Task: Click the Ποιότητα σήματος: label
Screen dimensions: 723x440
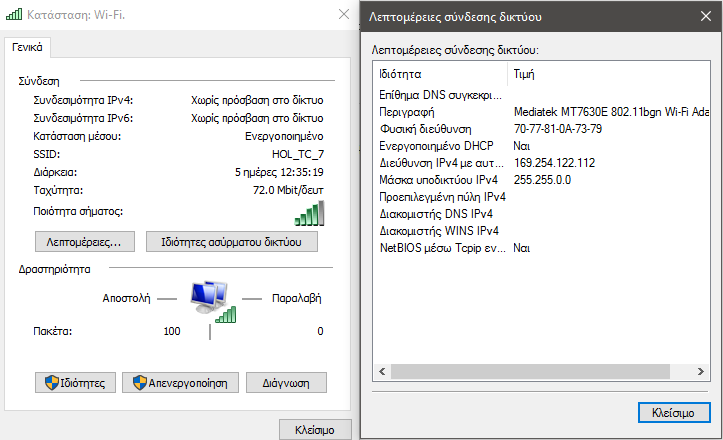Action: (x=78, y=211)
